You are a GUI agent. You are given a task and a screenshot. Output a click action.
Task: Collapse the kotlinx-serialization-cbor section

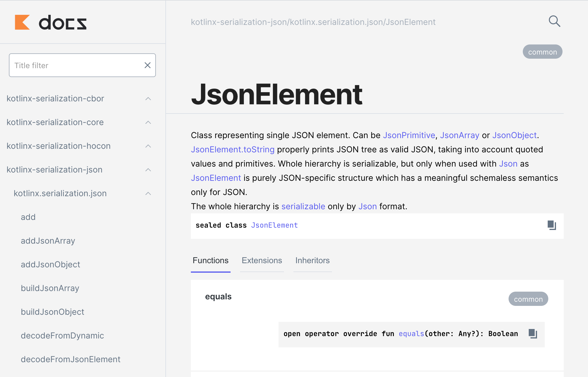(x=148, y=98)
